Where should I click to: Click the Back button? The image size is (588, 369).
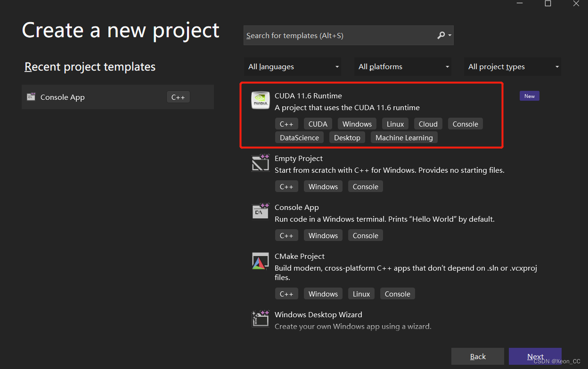(478, 356)
